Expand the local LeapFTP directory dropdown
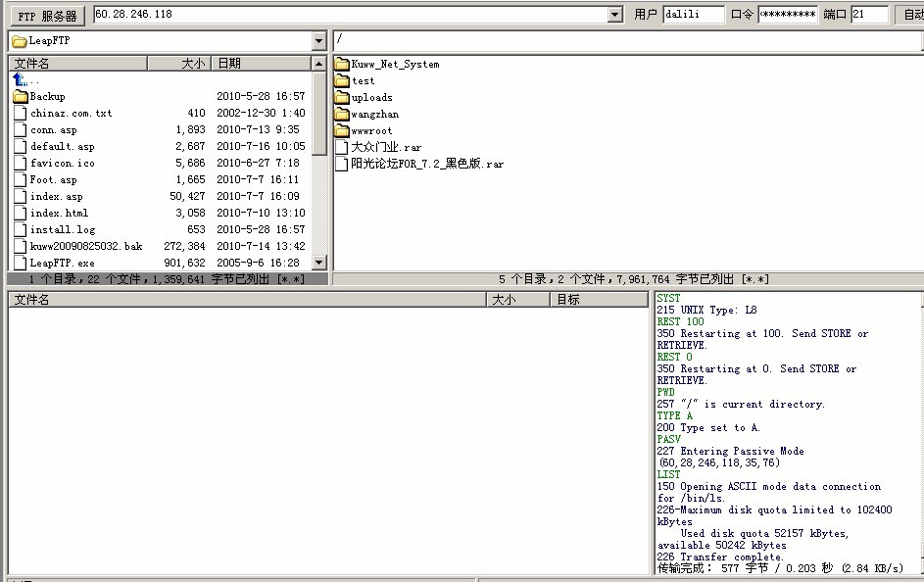 click(x=319, y=41)
